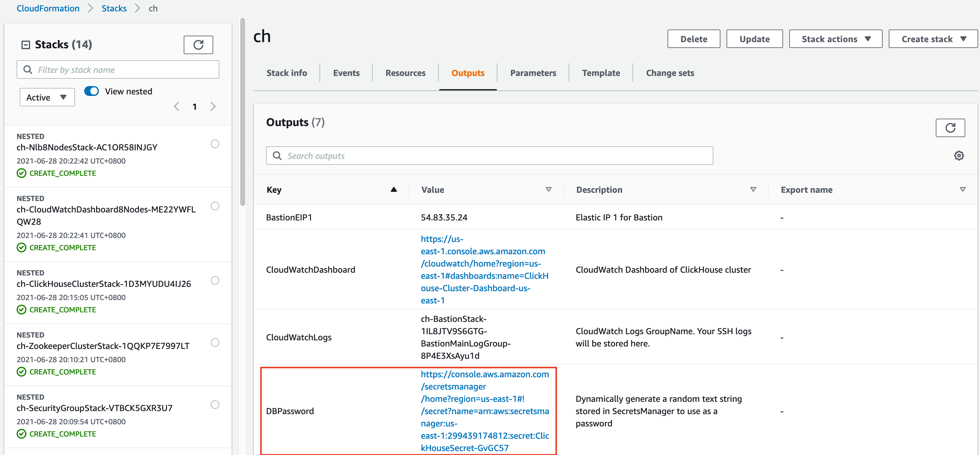Image resolution: width=980 pixels, height=455 pixels.
Task: Sort by Description column arrow
Action: [x=753, y=190]
